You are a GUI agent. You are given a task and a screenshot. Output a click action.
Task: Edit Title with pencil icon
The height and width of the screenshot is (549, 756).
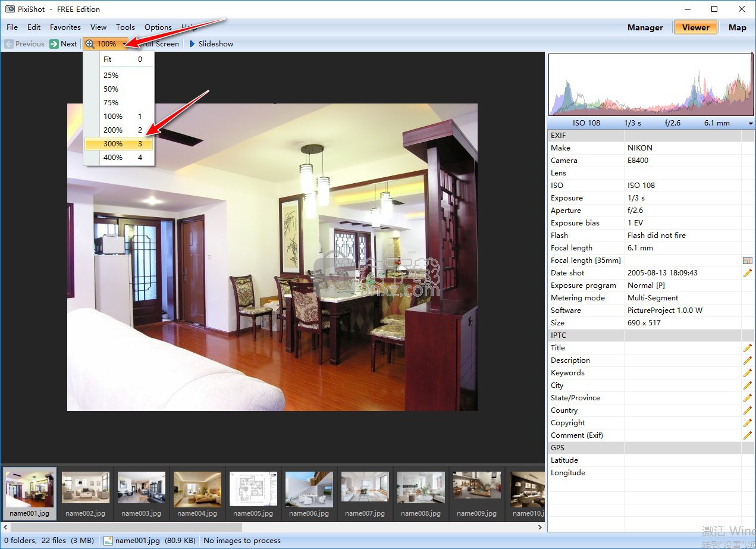[748, 348]
